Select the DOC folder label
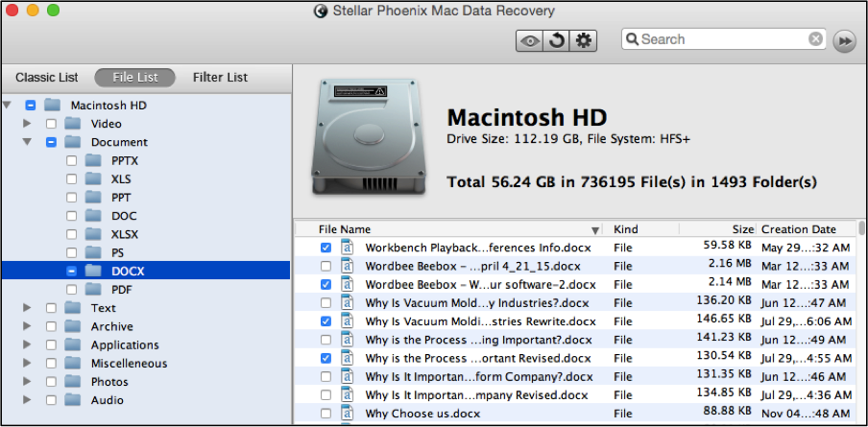868x427 pixels. 124,216
